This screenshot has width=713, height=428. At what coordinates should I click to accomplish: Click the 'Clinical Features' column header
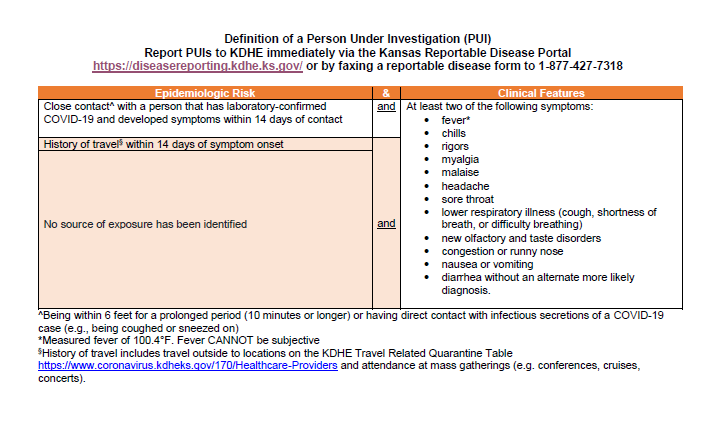[541, 93]
